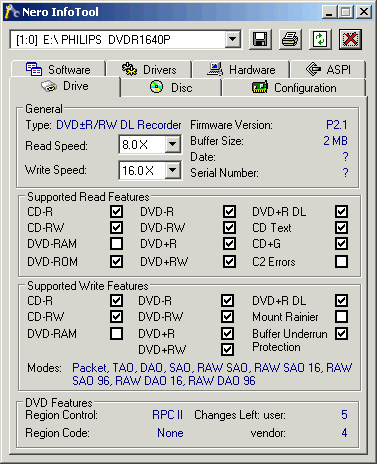Toggle C2 Errors checkbox

tap(341, 262)
